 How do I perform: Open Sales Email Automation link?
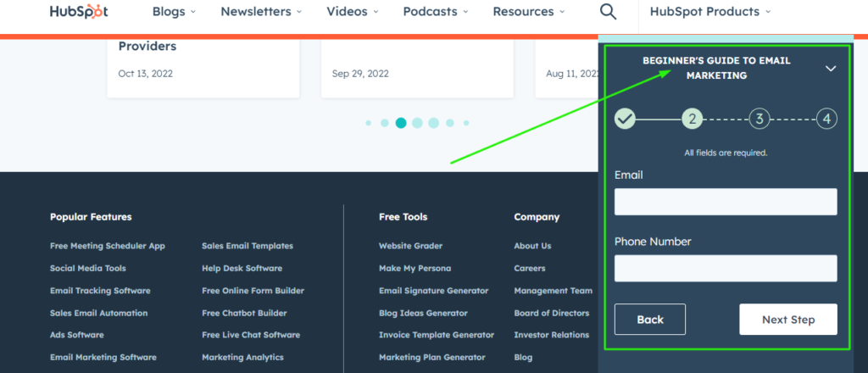coord(98,313)
